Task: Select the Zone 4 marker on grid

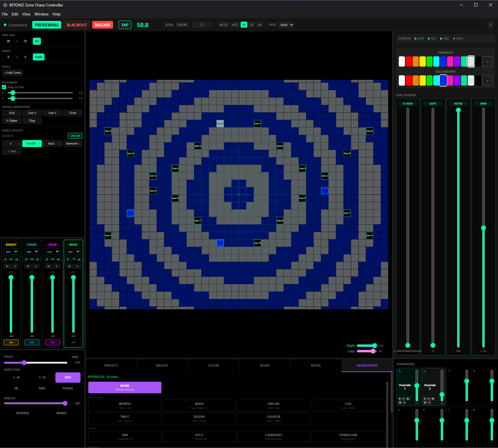Action: [175, 168]
